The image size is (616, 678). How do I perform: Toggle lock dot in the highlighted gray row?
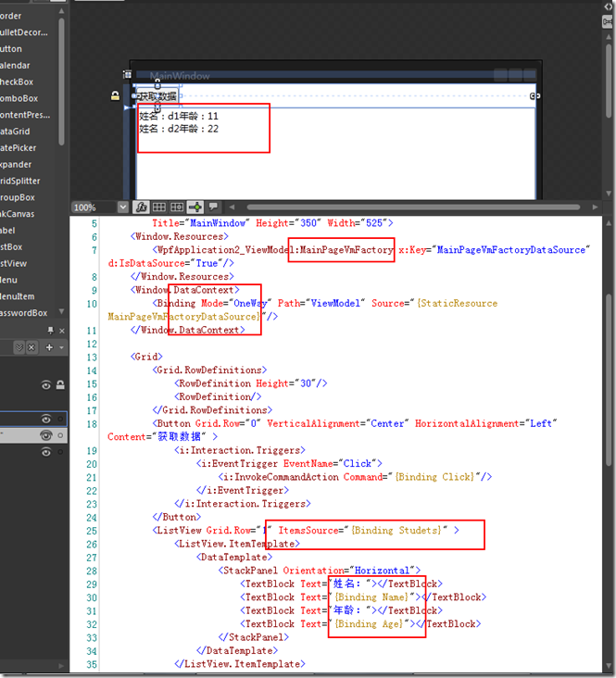(60, 435)
